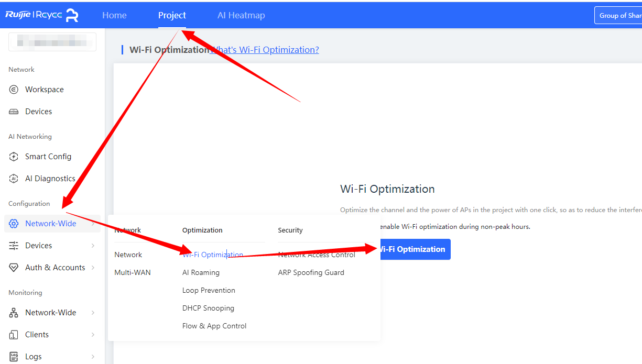Click the project name field in the sidebar
This screenshot has height=364, width=642.
pos(52,42)
